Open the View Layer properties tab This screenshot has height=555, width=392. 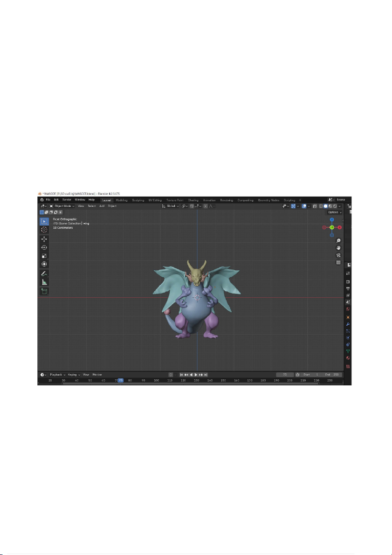tap(348, 295)
